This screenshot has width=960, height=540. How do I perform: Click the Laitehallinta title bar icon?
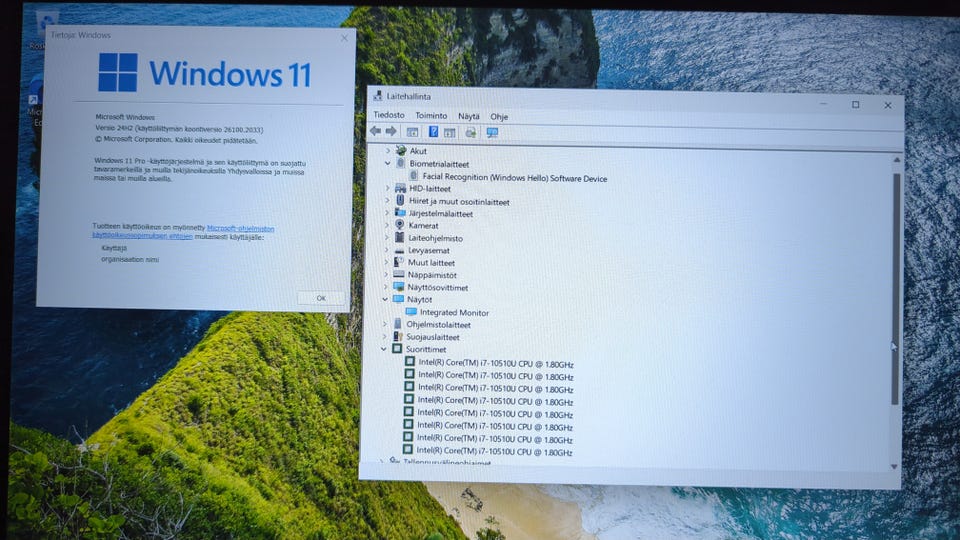point(378,96)
